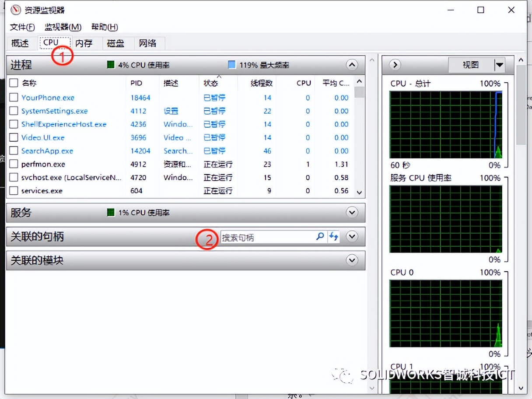Click in the 搜索句柄 search field
Viewport: 532px width, 399px height.
click(x=268, y=237)
